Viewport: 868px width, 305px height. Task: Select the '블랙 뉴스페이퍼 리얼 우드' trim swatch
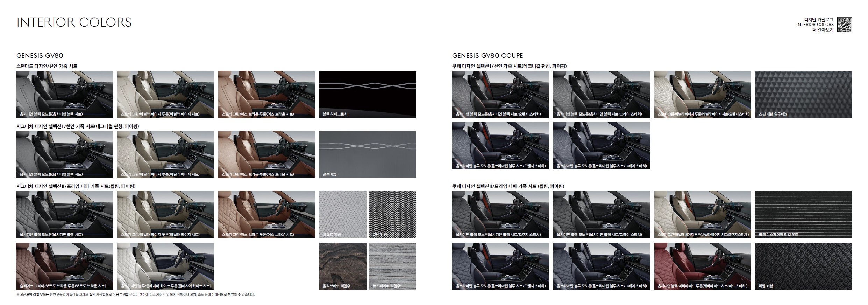point(804,214)
